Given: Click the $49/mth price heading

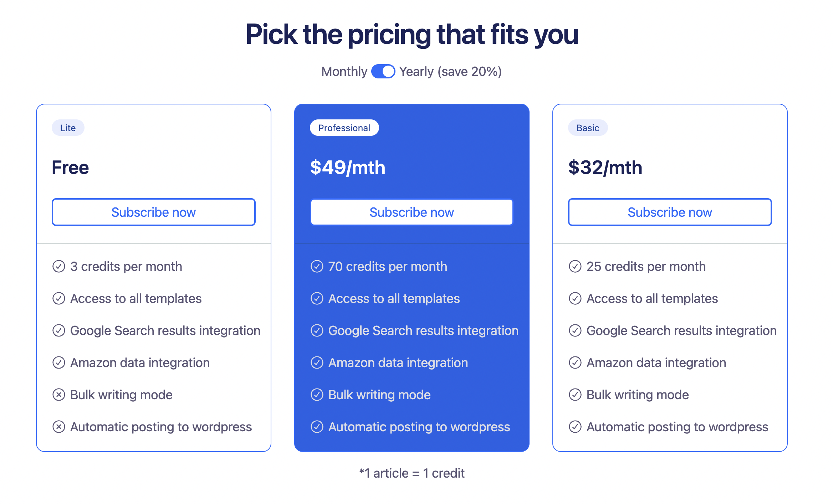Looking at the screenshot, I should coord(348,168).
